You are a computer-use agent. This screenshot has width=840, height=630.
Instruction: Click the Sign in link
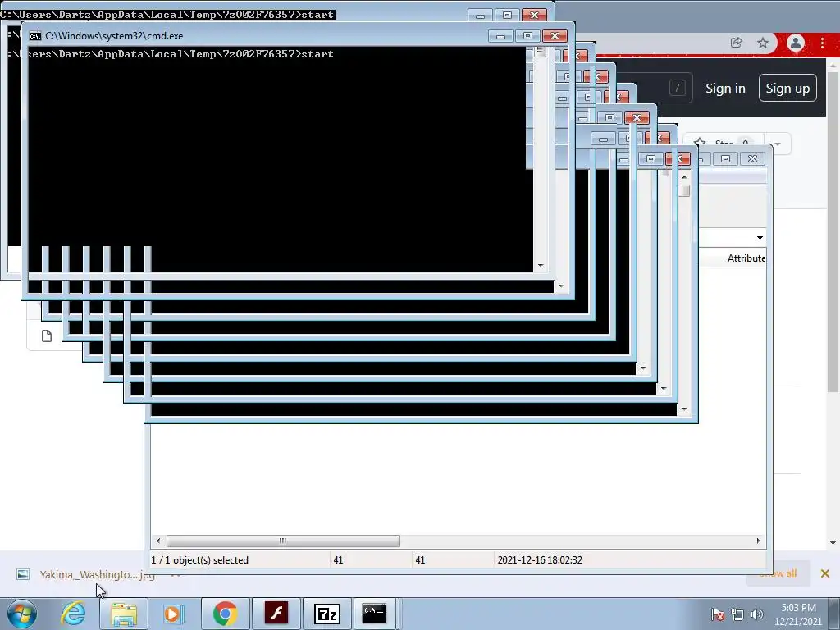click(725, 89)
